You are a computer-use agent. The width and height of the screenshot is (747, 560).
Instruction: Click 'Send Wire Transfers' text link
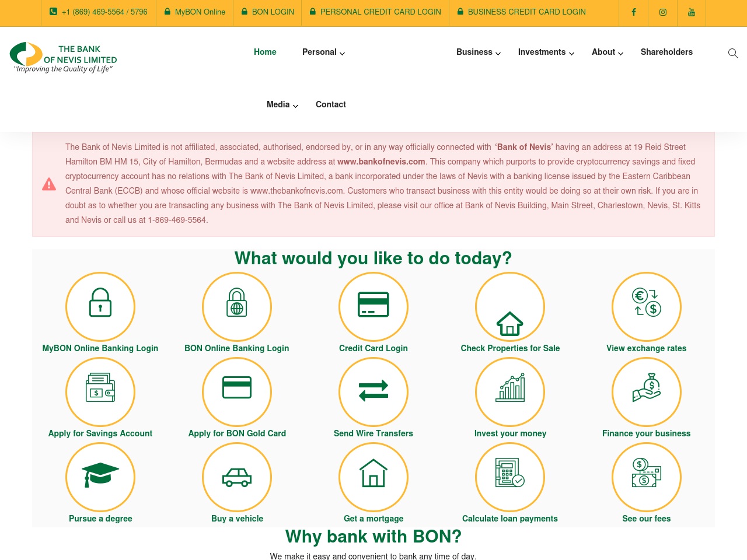click(x=373, y=433)
